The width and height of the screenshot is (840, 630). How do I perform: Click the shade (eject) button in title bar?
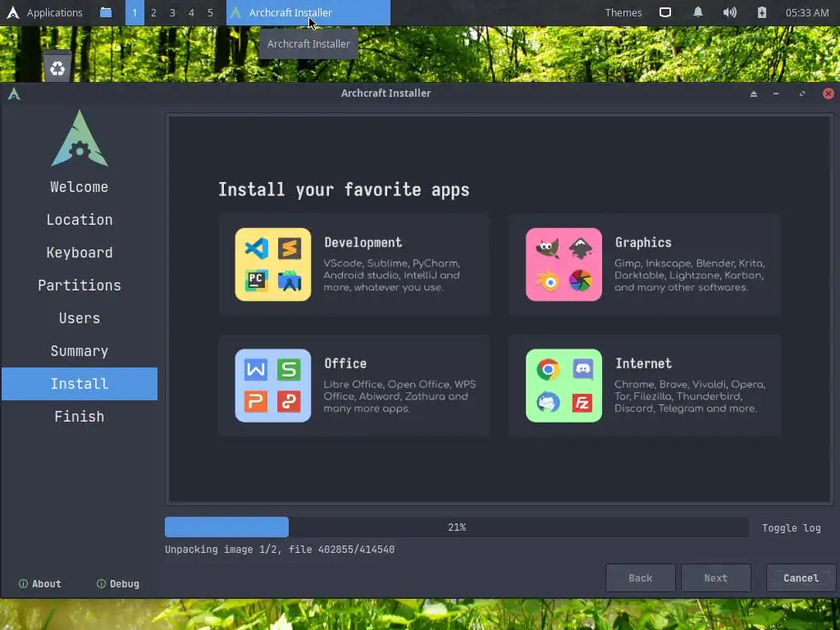(x=754, y=94)
